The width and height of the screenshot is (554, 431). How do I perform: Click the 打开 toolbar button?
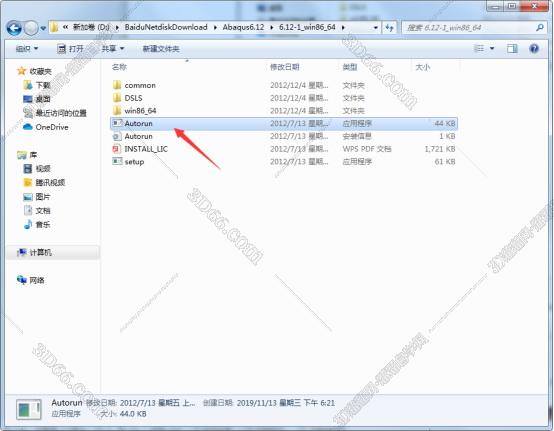pos(70,49)
